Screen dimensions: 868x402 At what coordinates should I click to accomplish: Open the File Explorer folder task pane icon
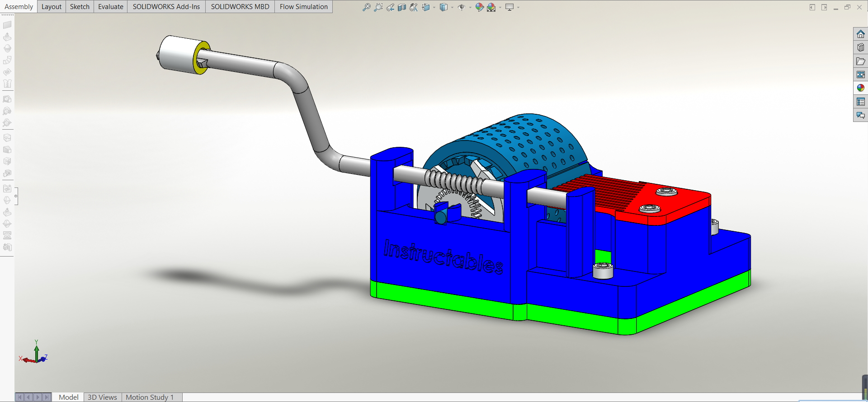[x=860, y=61]
